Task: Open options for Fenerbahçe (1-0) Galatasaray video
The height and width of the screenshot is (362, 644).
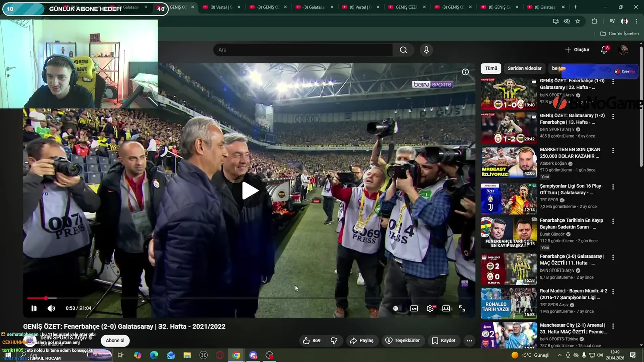Action: (613, 82)
